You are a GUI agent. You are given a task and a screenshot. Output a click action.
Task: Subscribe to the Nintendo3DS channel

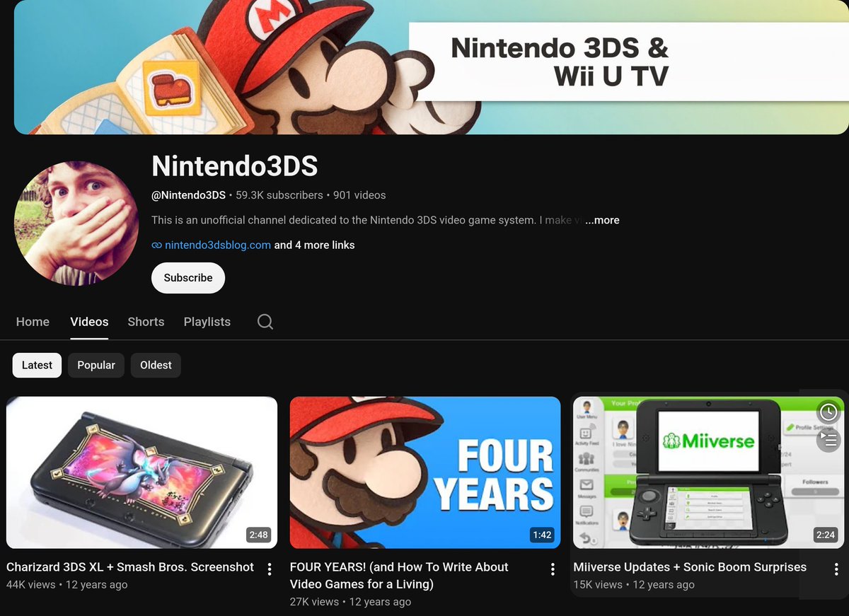coord(188,278)
